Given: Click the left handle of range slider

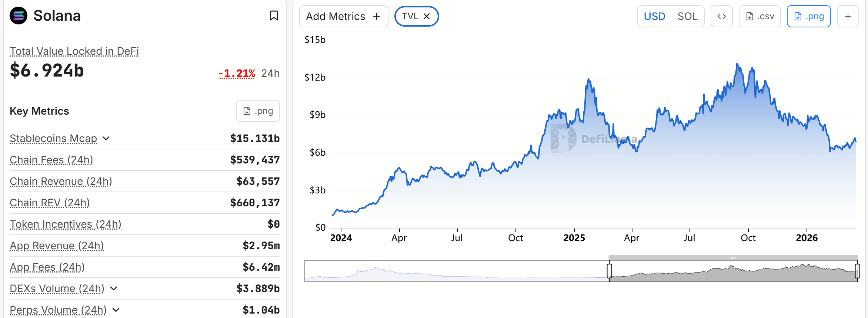Looking at the screenshot, I should 609,271.
